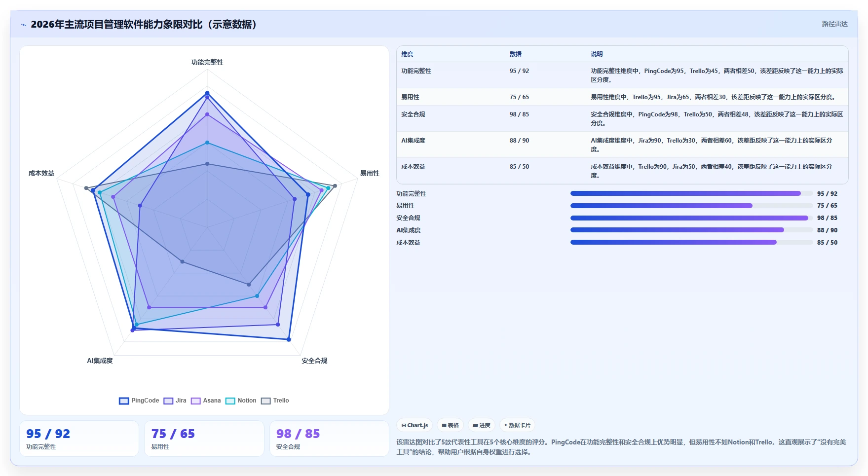Click the 成本效益 axis label on radar chart

click(41, 173)
